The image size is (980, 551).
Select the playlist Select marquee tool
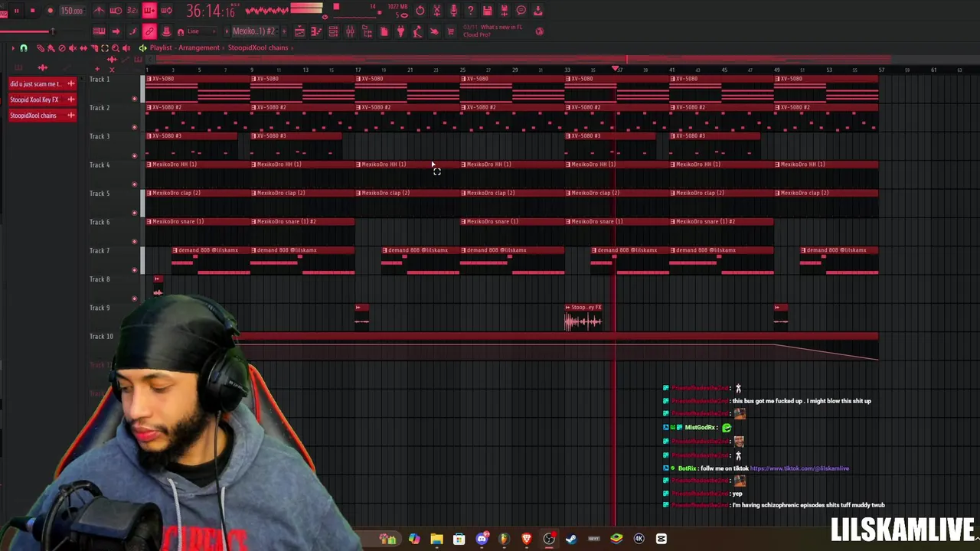click(105, 47)
